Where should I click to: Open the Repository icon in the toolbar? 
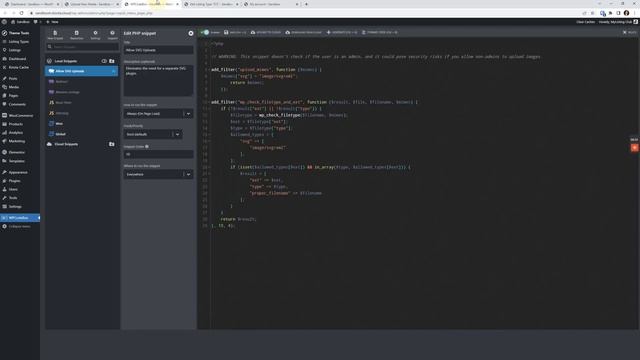pos(76,35)
